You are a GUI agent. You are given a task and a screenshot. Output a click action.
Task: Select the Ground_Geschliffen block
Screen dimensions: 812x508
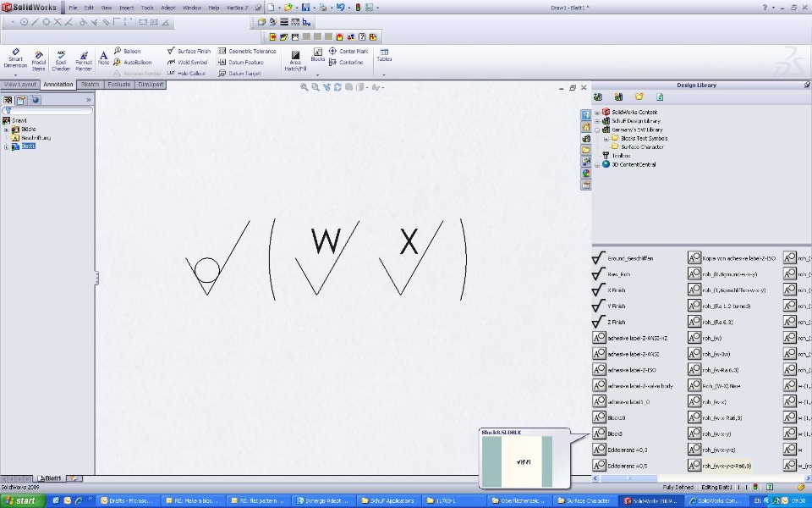tap(623, 258)
